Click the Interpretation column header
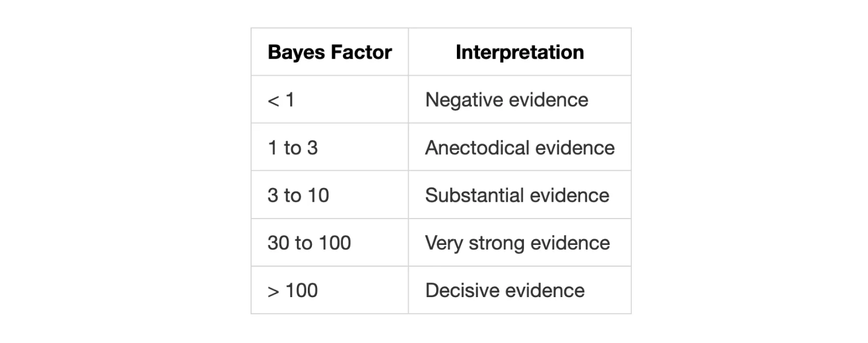Image resolution: width=868 pixels, height=343 pixels. (x=519, y=52)
